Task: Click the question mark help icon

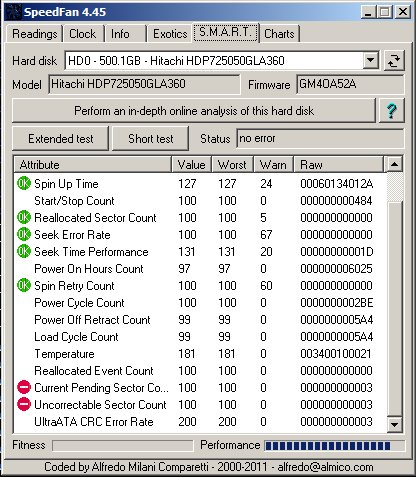Action: click(x=392, y=111)
